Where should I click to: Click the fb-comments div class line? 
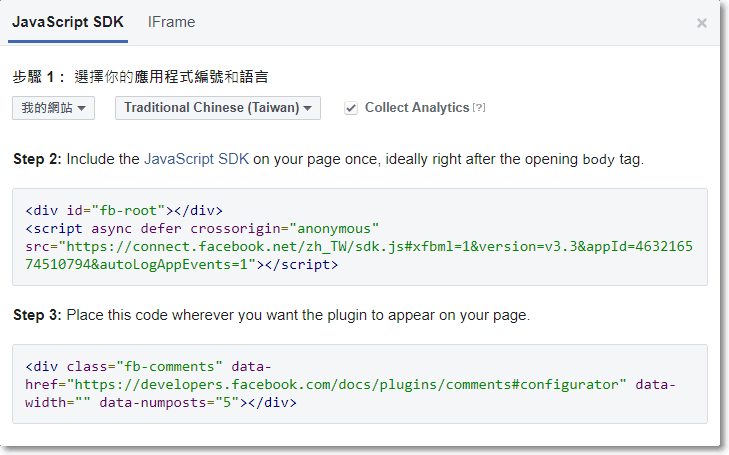coord(148,367)
